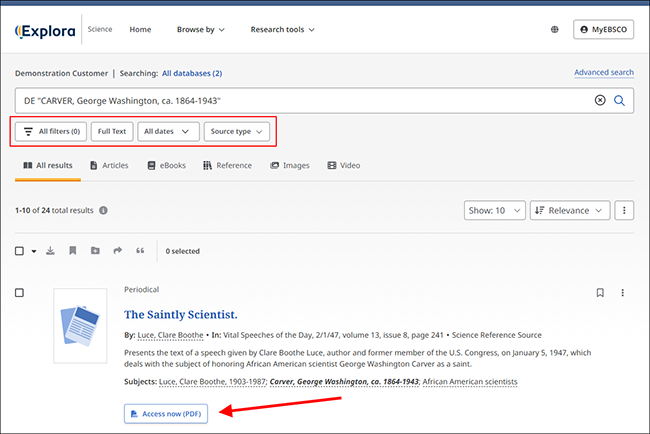
Task: Download selected results icon
Action: pyautogui.click(x=50, y=251)
